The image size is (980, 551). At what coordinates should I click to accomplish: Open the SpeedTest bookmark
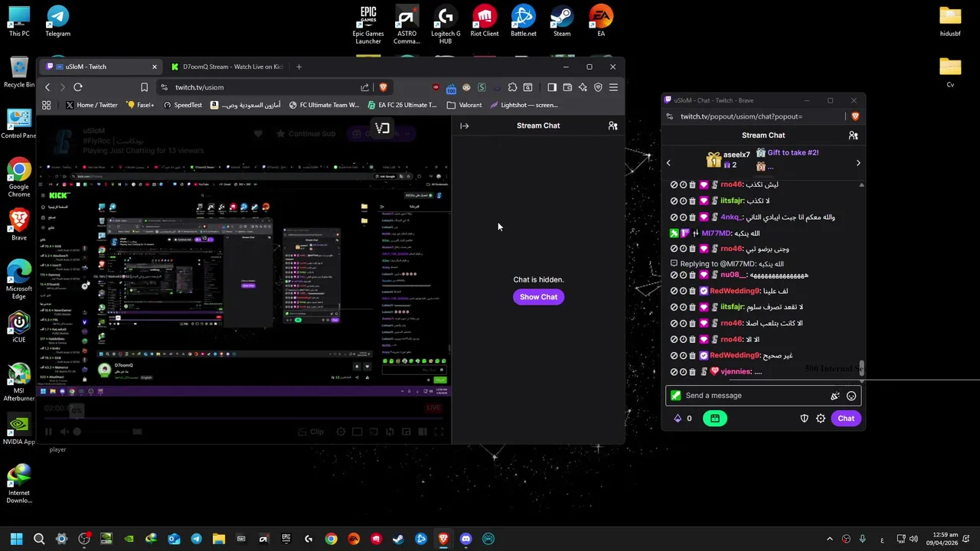[x=182, y=105]
